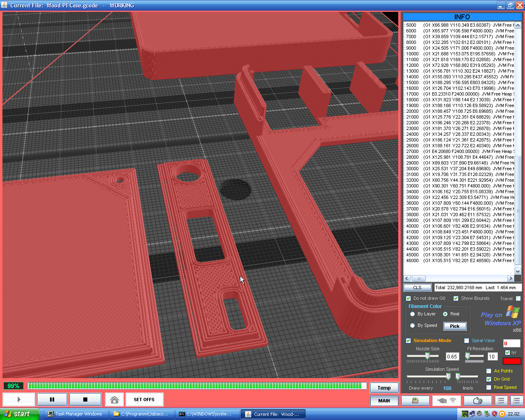This screenshot has height=420, width=525.
Task: Click the 22.02 system clock
Action: point(514,414)
